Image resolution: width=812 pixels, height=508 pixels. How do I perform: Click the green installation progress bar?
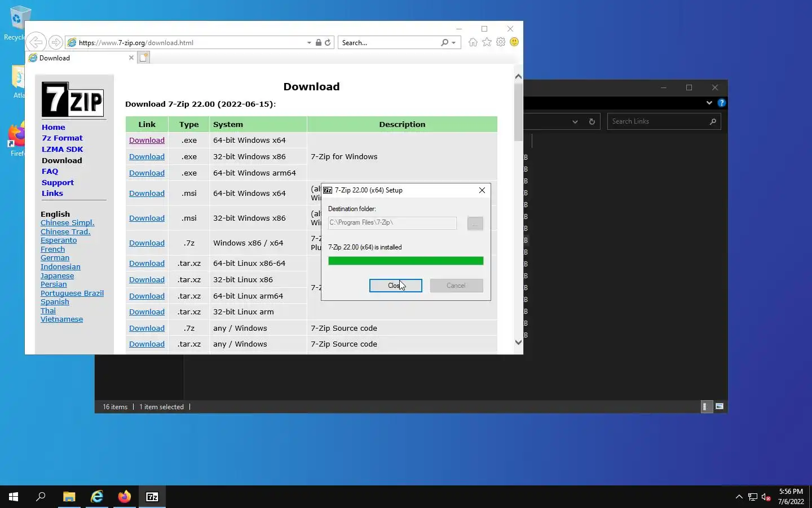(x=406, y=261)
